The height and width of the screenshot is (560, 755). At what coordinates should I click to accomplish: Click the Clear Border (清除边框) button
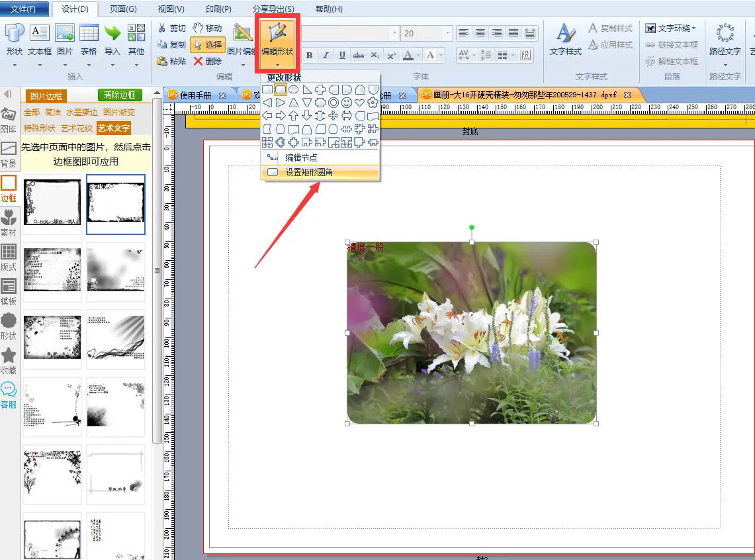click(x=120, y=95)
